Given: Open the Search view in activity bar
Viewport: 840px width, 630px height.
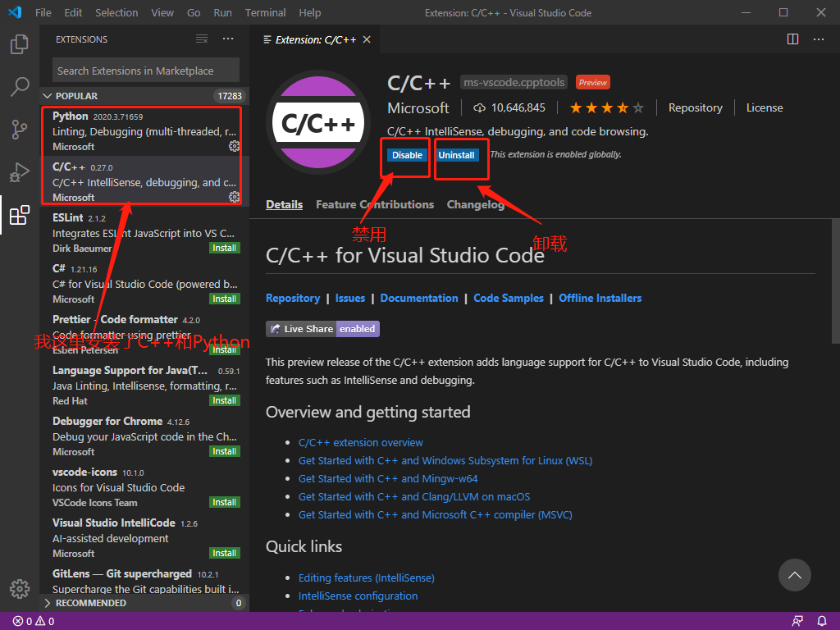Looking at the screenshot, I should pos(20,87).
